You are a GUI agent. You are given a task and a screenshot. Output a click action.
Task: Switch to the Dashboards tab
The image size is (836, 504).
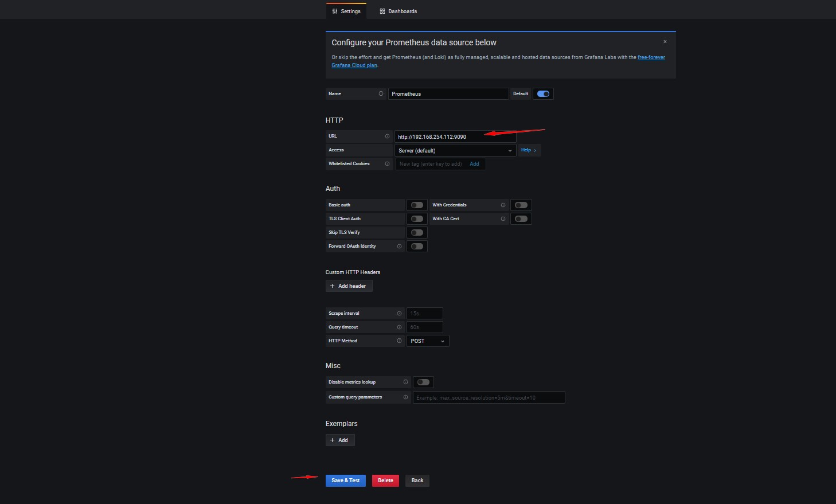point(398,11)
